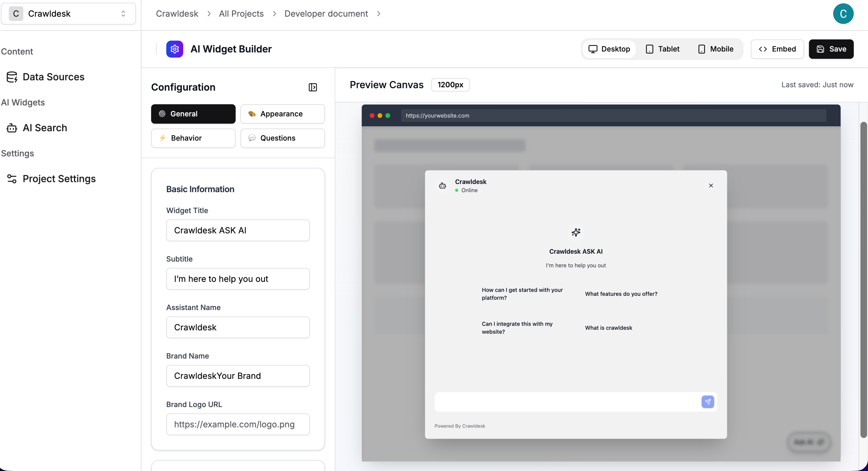Click the sparkle icon above Crawldesk ASK AI
868x471 pixels.
point(575,232)
